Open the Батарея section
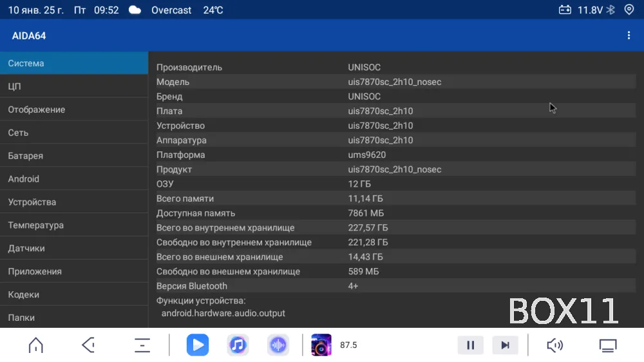 (x=74, y=156)
